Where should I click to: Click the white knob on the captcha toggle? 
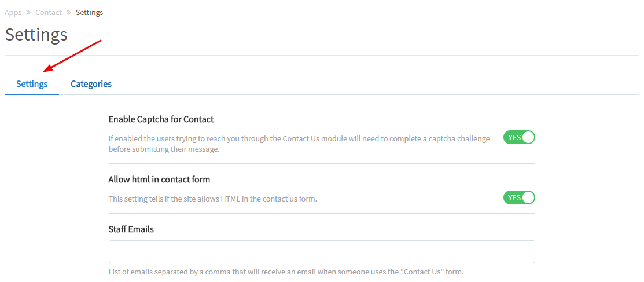tap(528, 138)
